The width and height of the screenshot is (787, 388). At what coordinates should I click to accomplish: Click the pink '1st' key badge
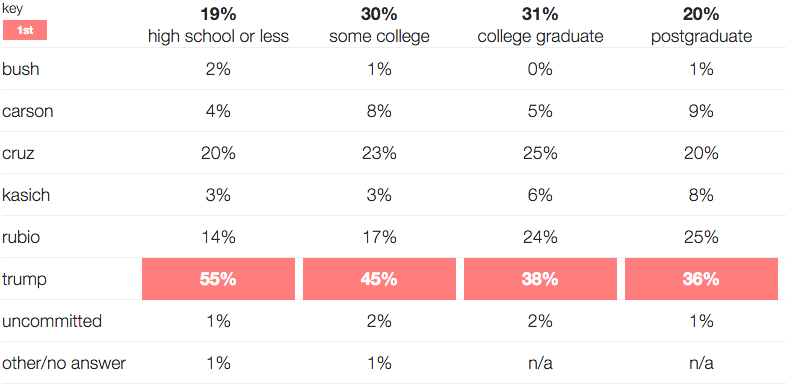pyautogui.click(x=25, y=30)
